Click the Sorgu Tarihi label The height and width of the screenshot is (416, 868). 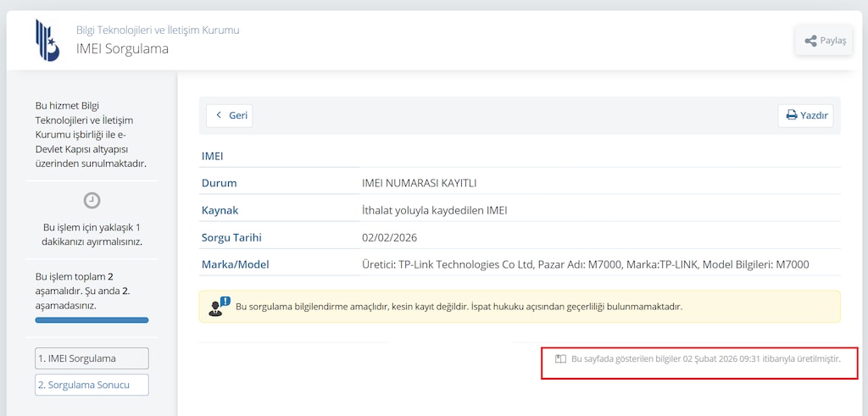(231, 238)
